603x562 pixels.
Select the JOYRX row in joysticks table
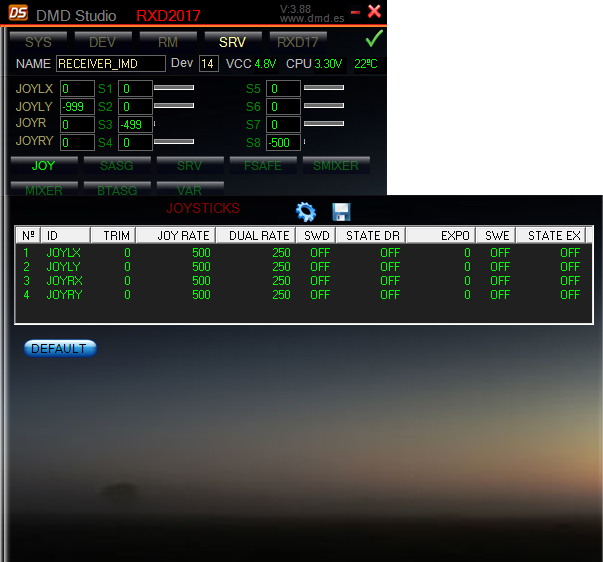click(x=303, y=281)
